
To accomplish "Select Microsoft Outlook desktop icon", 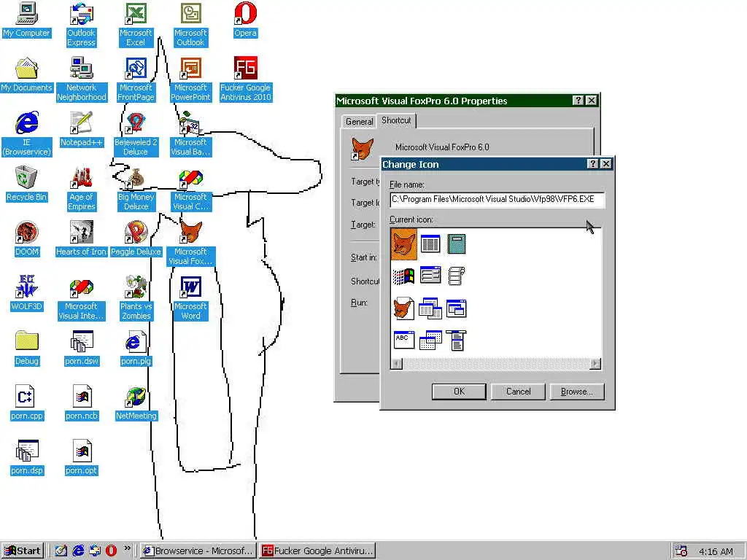I will click(x=190, y=25).
